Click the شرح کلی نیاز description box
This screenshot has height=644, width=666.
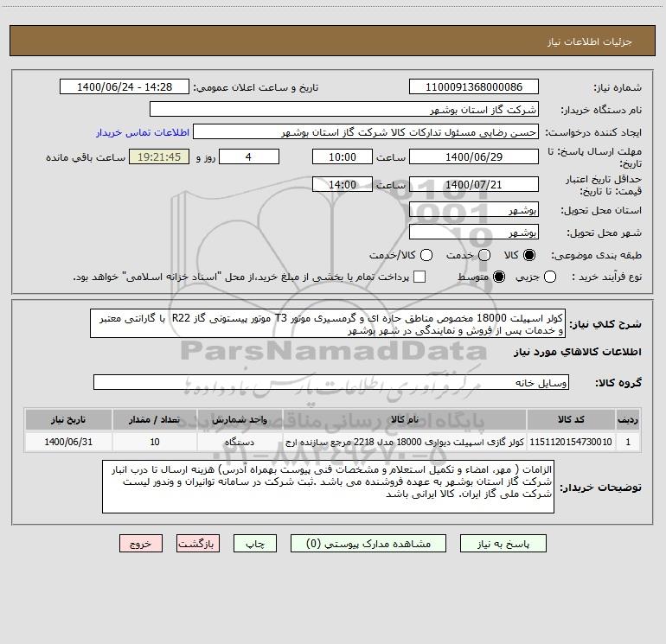[328, 324]
